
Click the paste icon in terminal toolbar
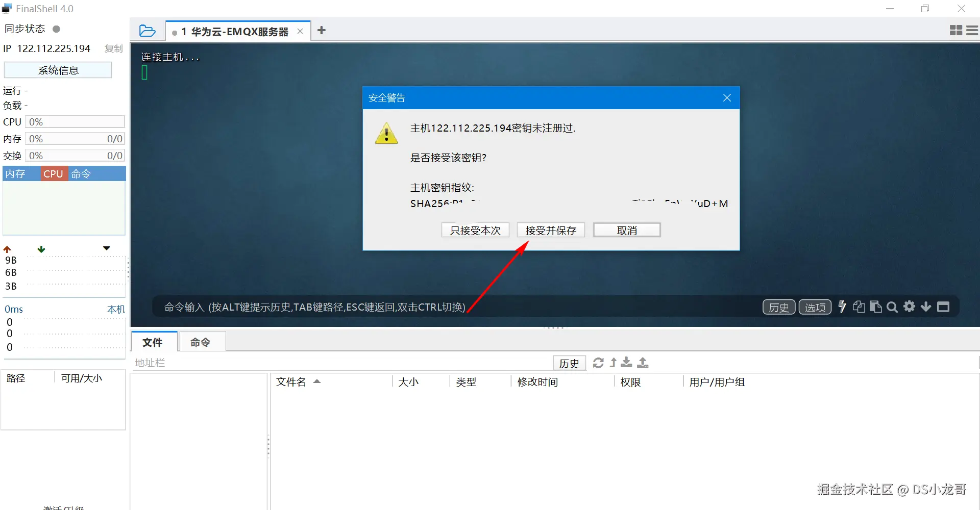tap(875, 307)
